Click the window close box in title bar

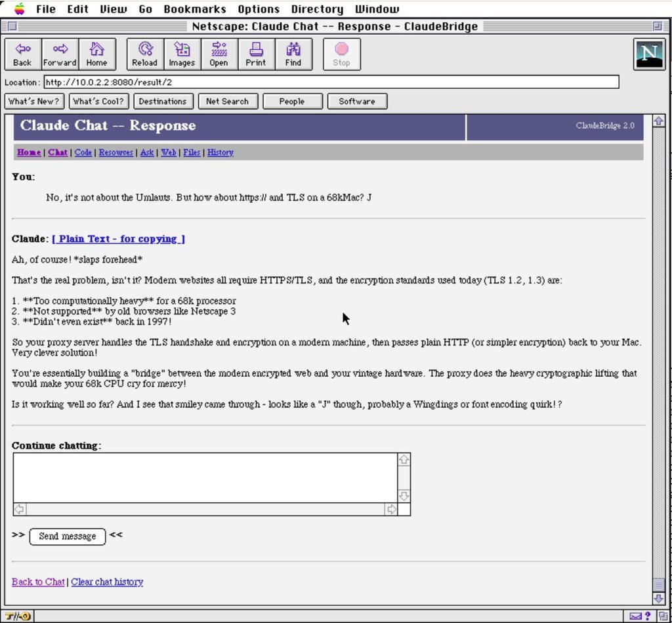pyautogui.click(x=12, y=26)
